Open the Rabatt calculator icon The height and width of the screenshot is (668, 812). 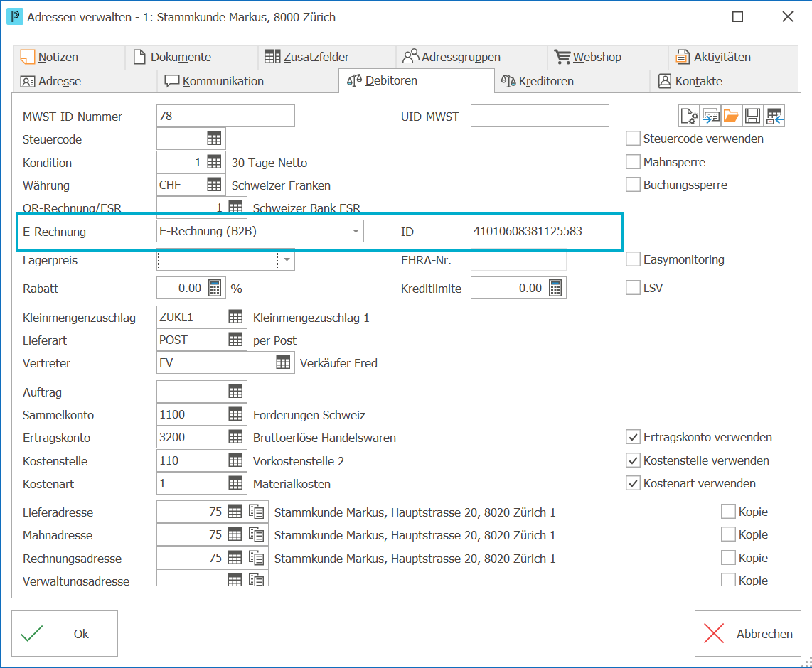pos(215,289)
